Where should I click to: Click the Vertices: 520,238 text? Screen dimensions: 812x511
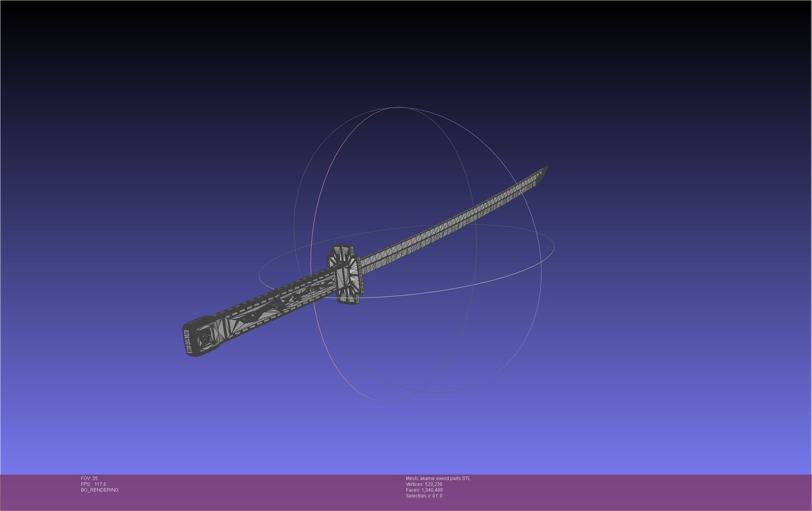coord(424,484)
